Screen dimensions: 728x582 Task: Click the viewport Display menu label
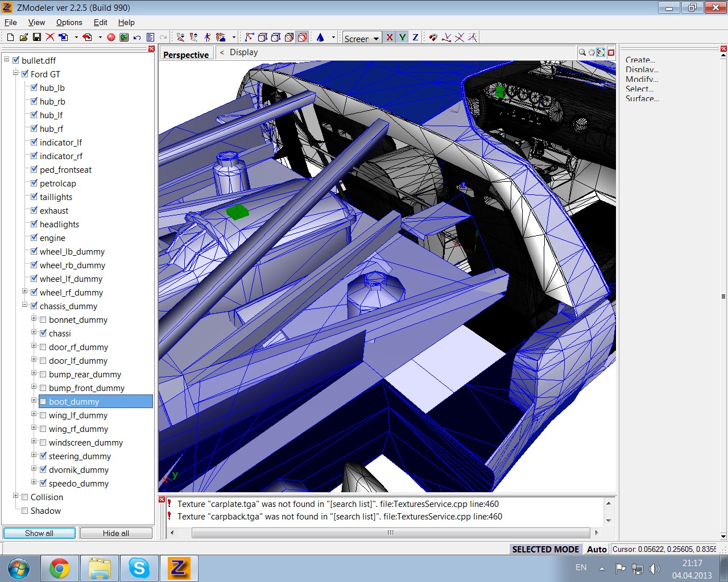point(244,52)
